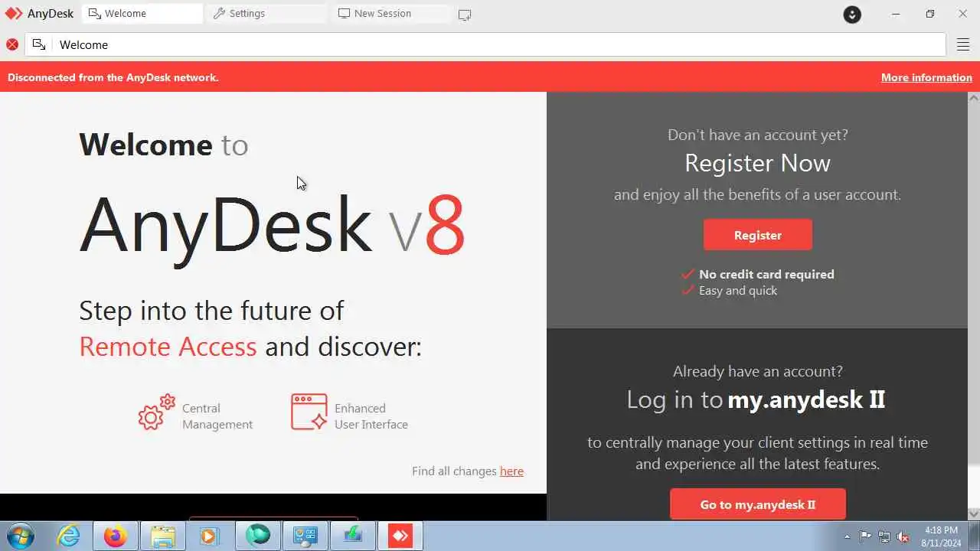Open the New Session tab

click(390, 14)
